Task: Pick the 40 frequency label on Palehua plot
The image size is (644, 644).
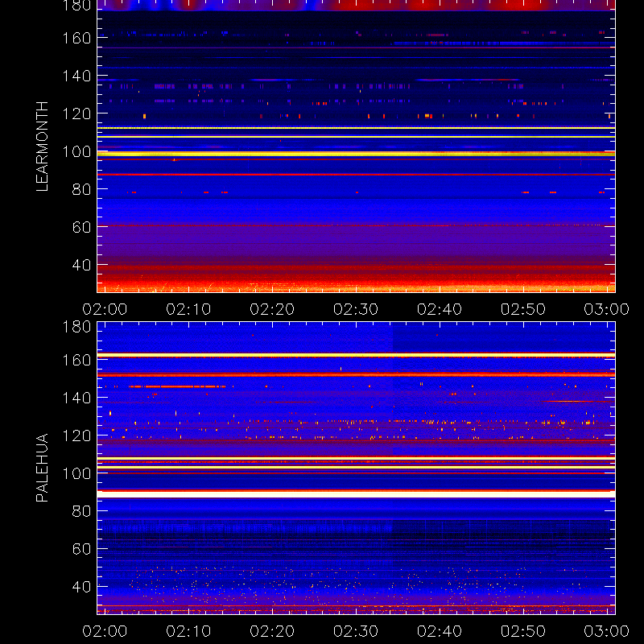Action: [81, 587]
